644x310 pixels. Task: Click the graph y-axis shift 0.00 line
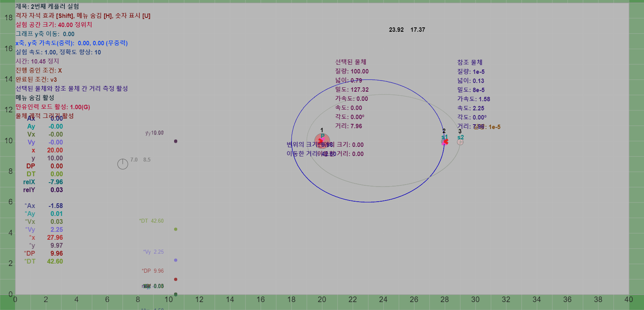[x=45, y=34]
